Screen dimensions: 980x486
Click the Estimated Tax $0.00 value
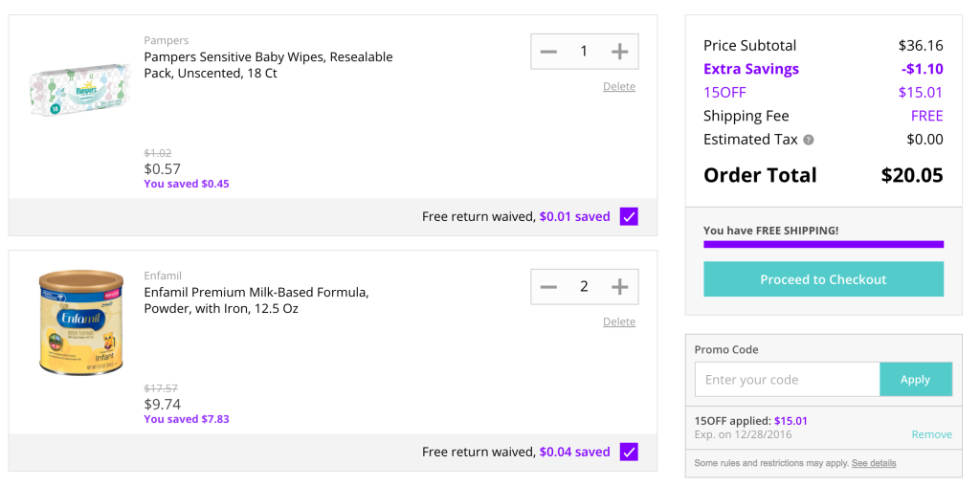click(x=925, y=140)
